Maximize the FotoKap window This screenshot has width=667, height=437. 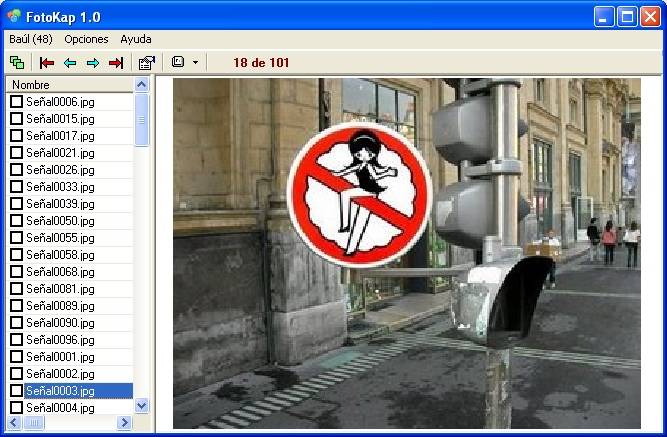pos(627,17)
